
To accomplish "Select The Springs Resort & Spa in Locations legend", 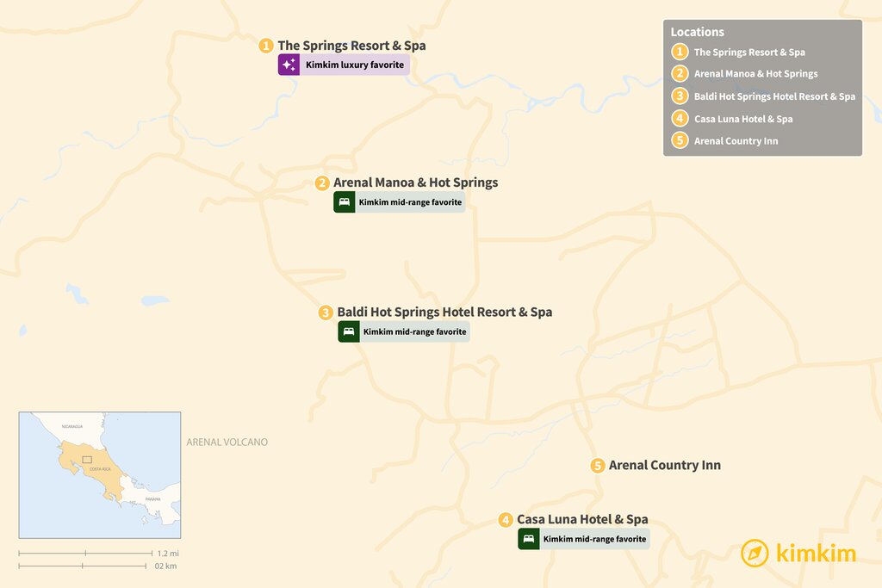I will 749,53.
